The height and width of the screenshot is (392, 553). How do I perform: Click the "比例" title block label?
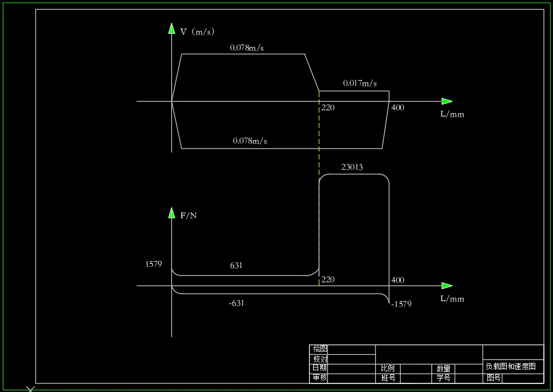click(x=388, y=369)
